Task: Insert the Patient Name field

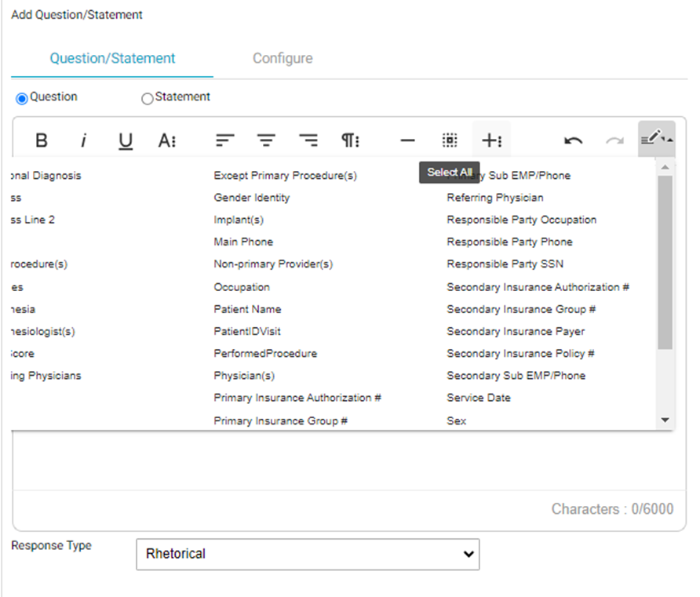Action: click(247, 309)
